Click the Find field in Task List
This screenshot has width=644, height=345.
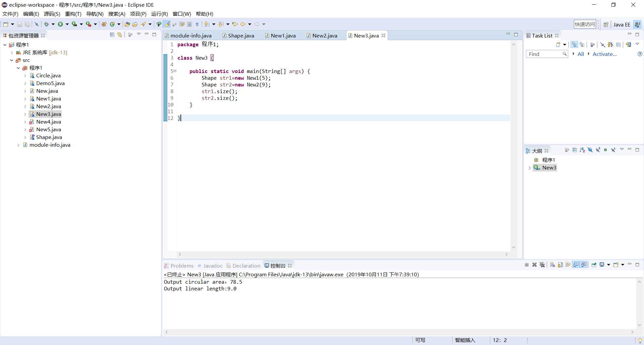click(547, 54)
